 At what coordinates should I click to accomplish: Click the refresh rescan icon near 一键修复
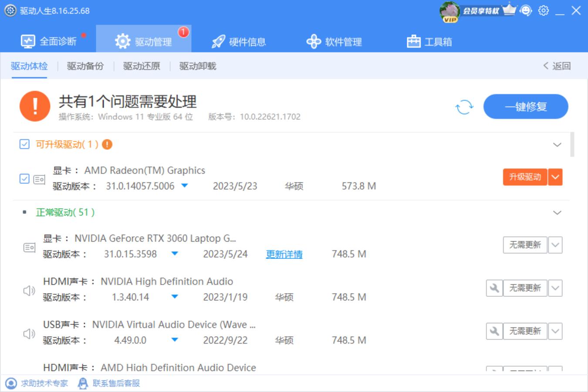(x=463, y=106)
